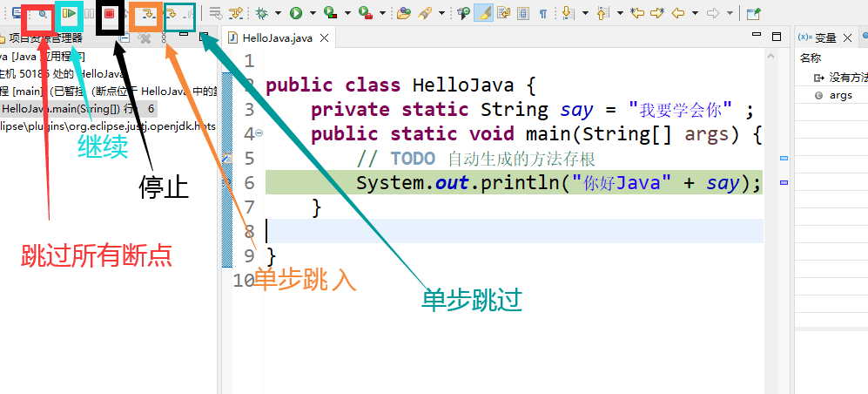Toggle Mark Occurrences highlighter icon
The width and height of the screenshot is (868, 394).
coord(484,13)
